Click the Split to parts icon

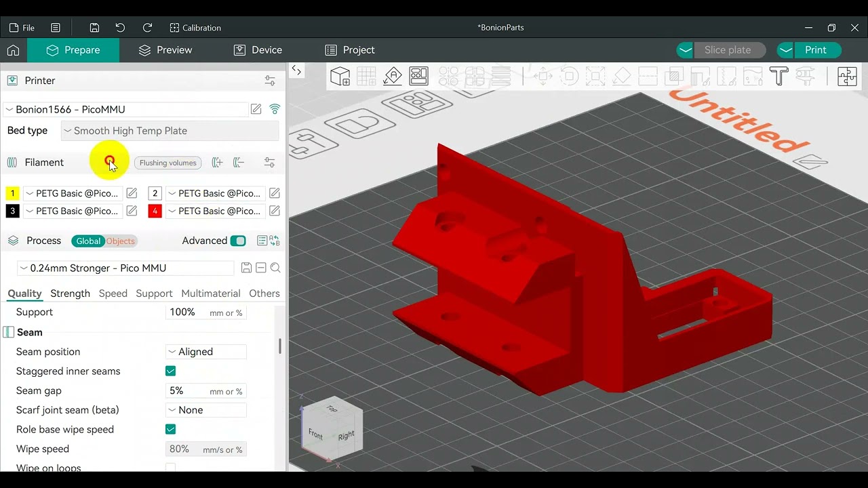tap(475, 76)
